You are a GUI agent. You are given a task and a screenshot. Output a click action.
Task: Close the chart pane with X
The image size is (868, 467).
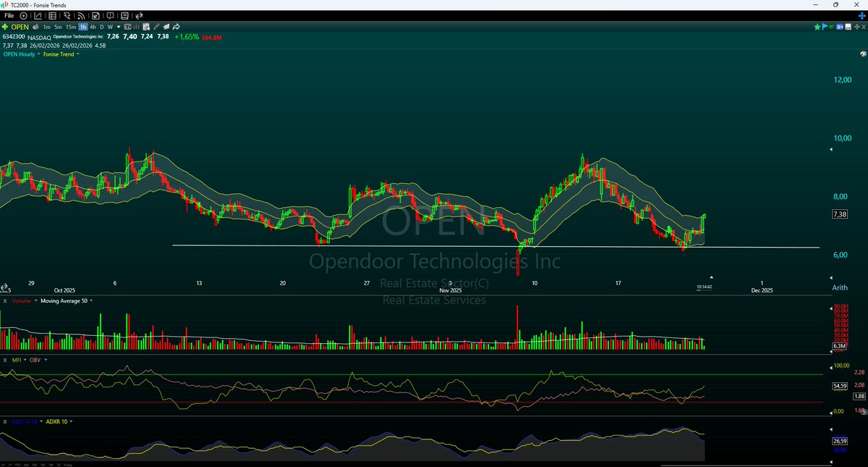click(x=864, y=27)
